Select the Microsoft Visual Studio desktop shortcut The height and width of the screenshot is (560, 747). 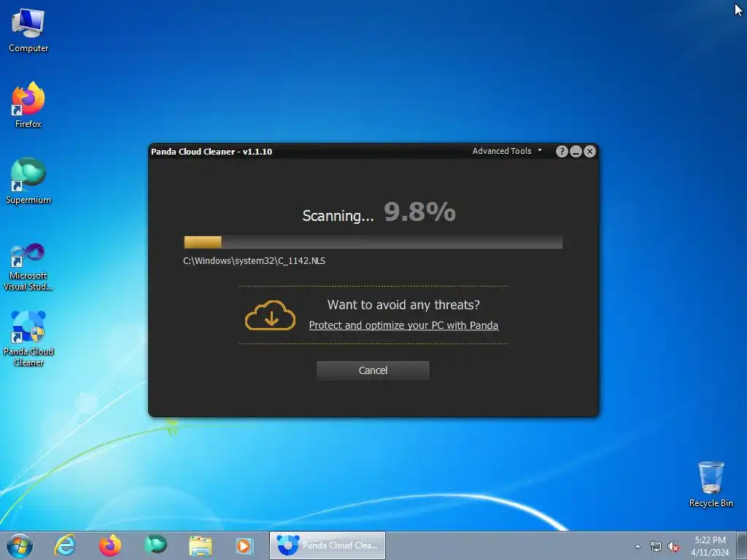[x=28, y=267]
